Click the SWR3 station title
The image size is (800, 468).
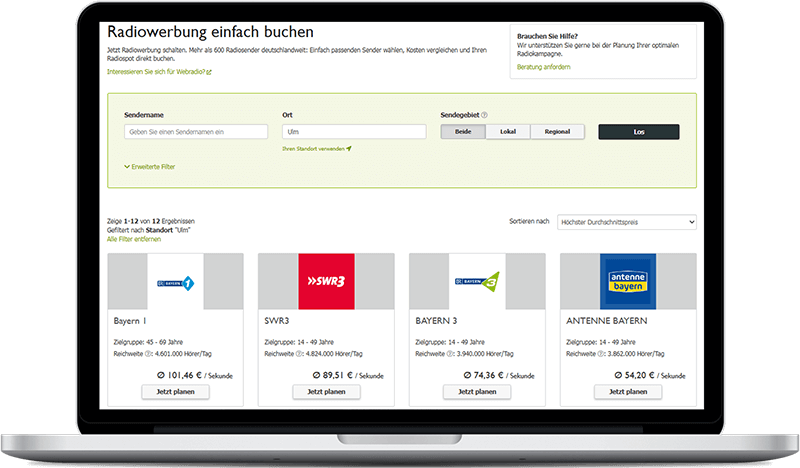[277, 321]
